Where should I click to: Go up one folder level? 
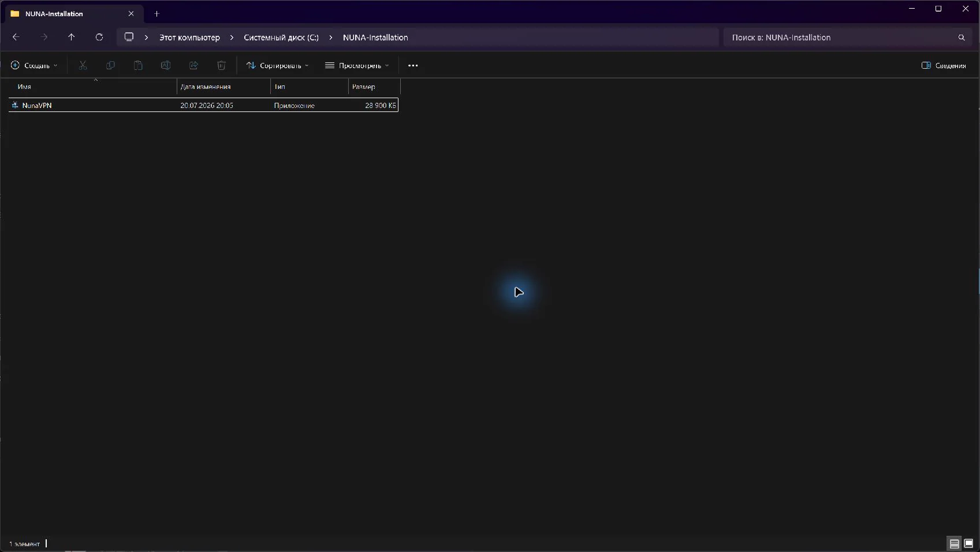click(x=72, y=37)
